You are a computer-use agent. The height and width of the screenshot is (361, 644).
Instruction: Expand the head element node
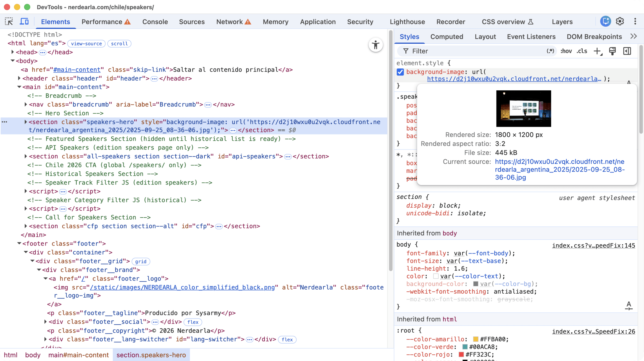13,52
